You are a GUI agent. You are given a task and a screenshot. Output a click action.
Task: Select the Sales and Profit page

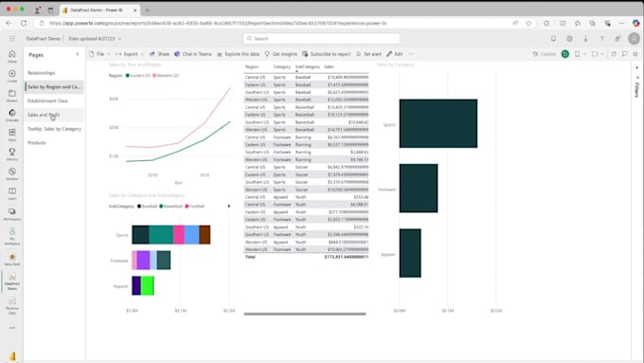click(x=54, y=115)
